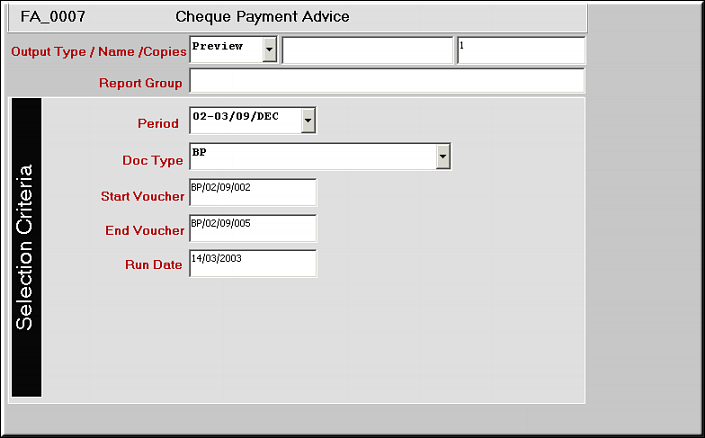Click the End Voucher field BP/02/09/005
705x438 pixels.
click(x=252, y=229)
